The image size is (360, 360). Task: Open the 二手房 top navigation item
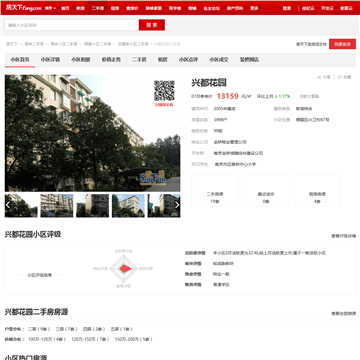(x=98, y=8)
